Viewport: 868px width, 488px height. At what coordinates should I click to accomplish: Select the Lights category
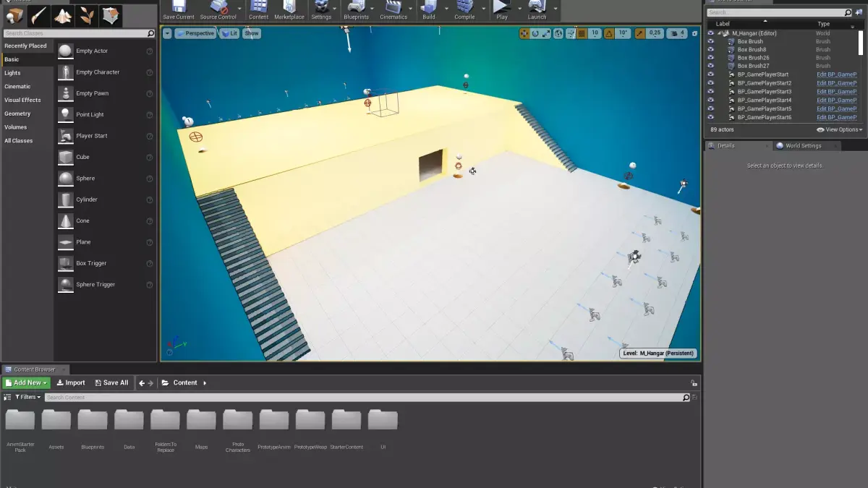coord(12,73)
